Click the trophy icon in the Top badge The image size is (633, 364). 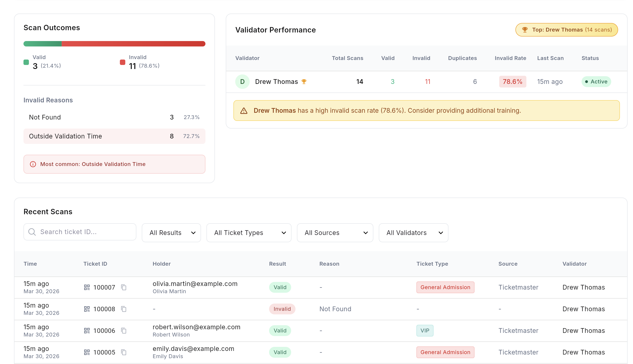coord(525,30)
